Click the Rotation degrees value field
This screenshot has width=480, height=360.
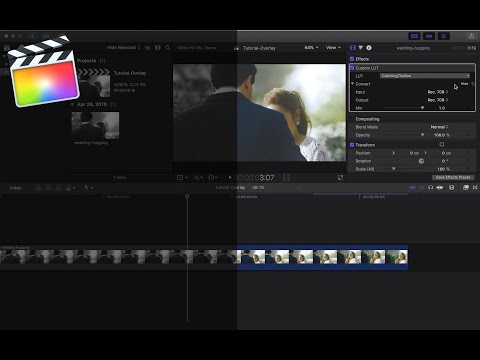(x=445, y=161)
